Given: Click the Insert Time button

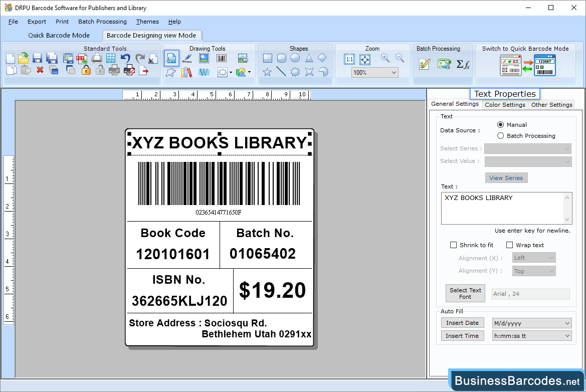Looking at the screenshot, I should [462, 335].
